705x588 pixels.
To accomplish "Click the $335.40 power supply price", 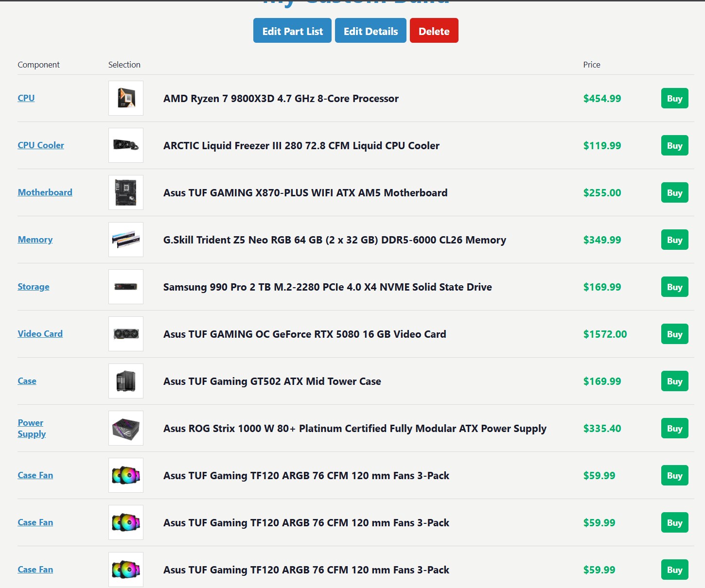I will (x=602, y=429).
